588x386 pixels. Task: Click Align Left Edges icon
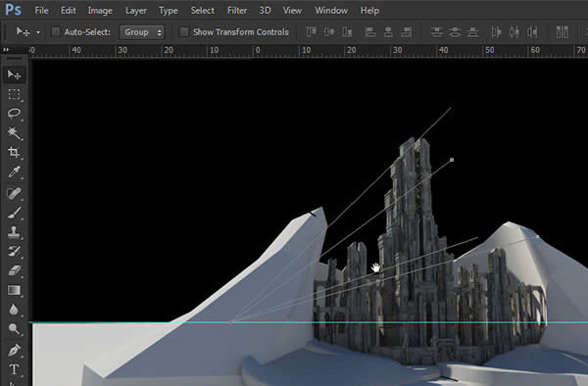[370, 32]
